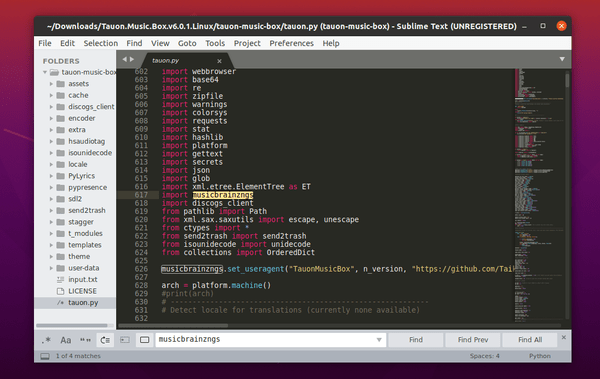
Task: Open the Help menu
Action: (331, 43)
